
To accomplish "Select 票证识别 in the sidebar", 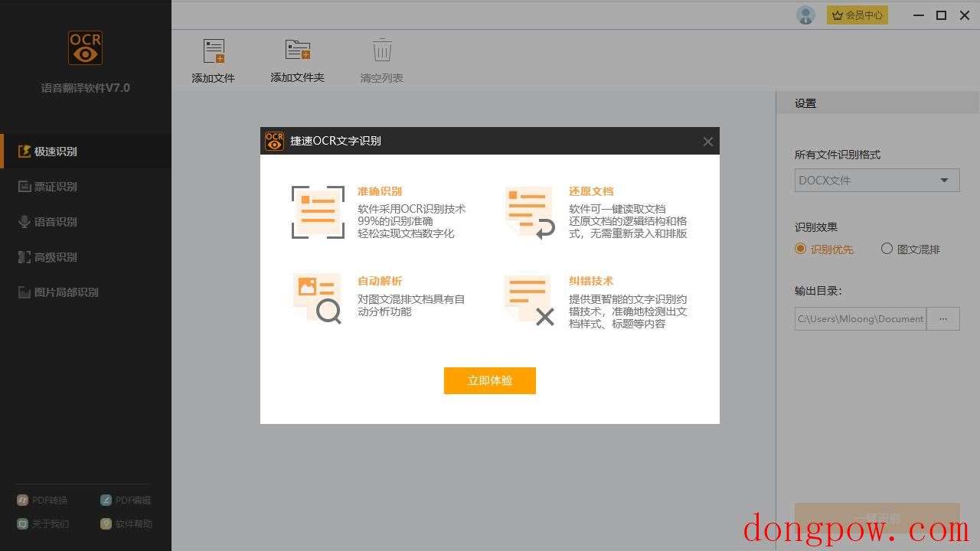I will tap(86, 187).
